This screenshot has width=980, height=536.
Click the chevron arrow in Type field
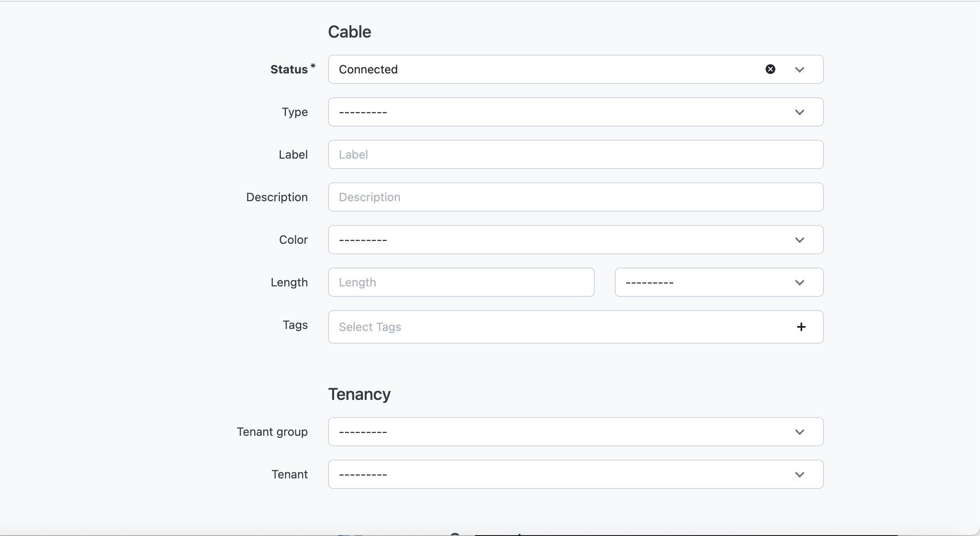click(x=799, y=112)
